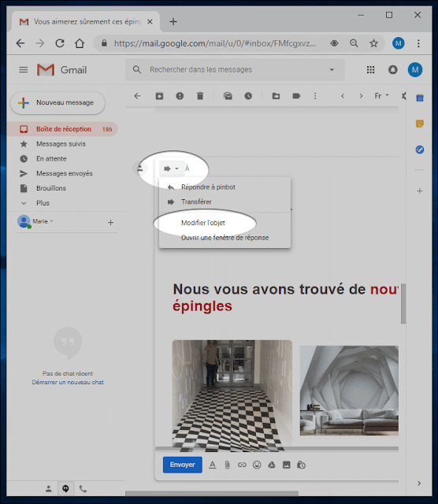Open the Tasks side panel icon
Image resolution: width=438 pixels, height=504 pixels.
420,150
